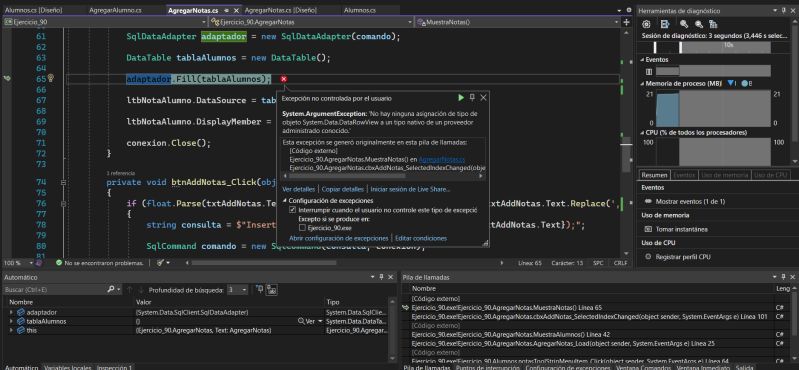The image size is (799, 370).
Task: Click the toggle view icon right of search depth
Action: (x=272, y=289)
